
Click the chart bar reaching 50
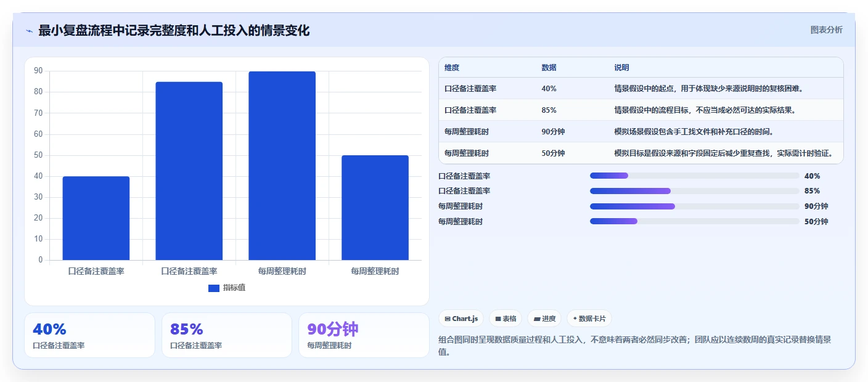tap(375, 208)
